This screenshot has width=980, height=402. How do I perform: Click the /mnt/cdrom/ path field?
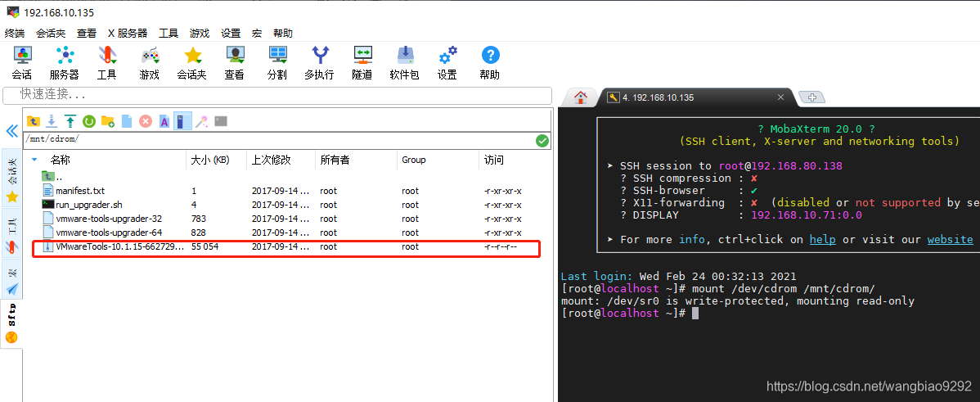279,139
